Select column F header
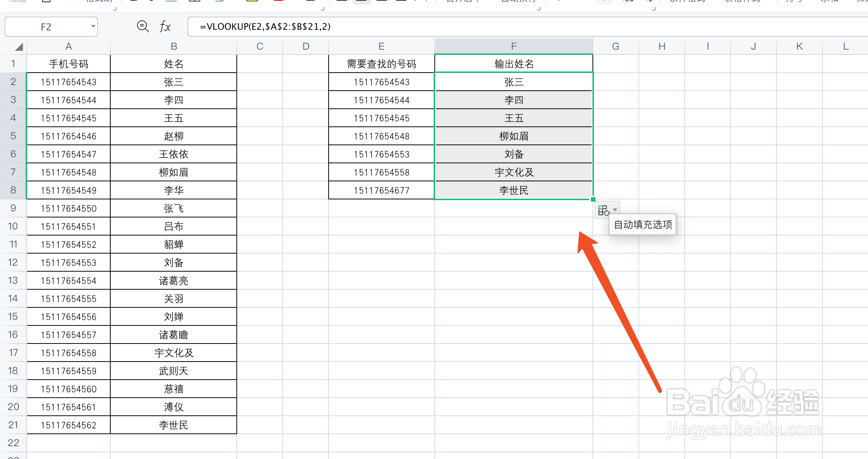868x459 pixels. [x=514, y=46]
